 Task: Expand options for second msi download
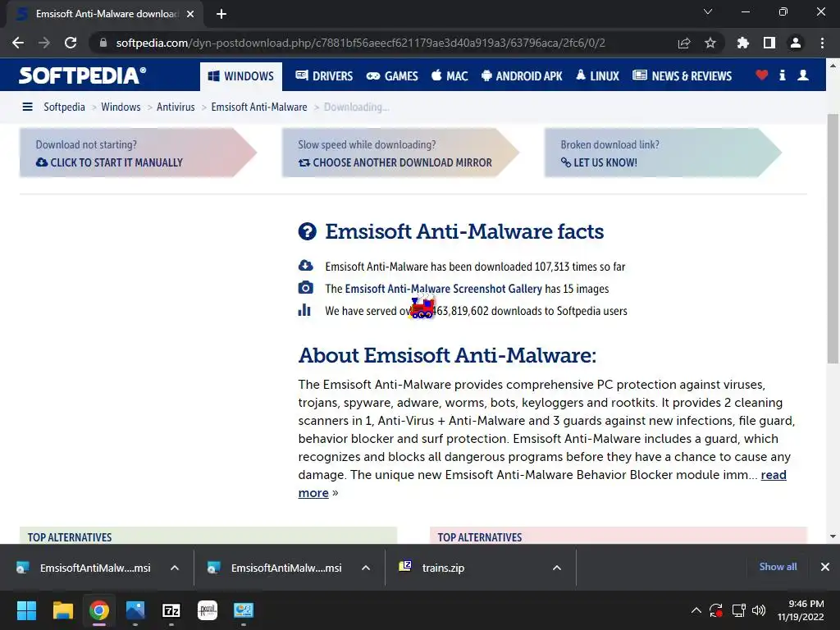366,568
